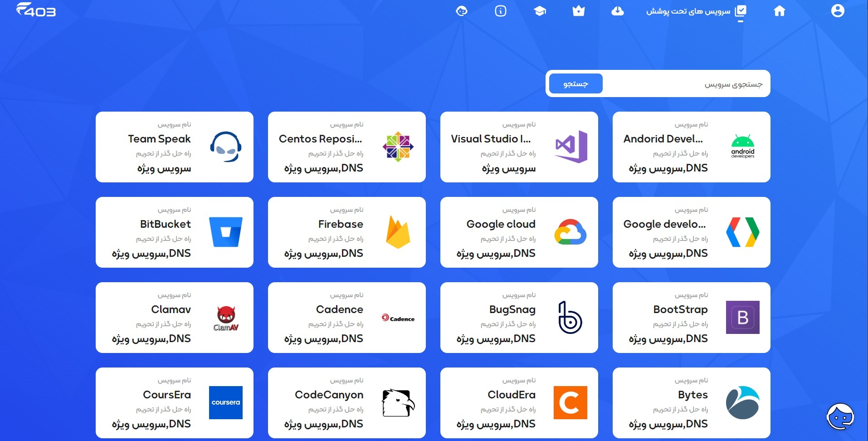
Task: Click the CloudEra orange C logo
Action: click(571, 402)
